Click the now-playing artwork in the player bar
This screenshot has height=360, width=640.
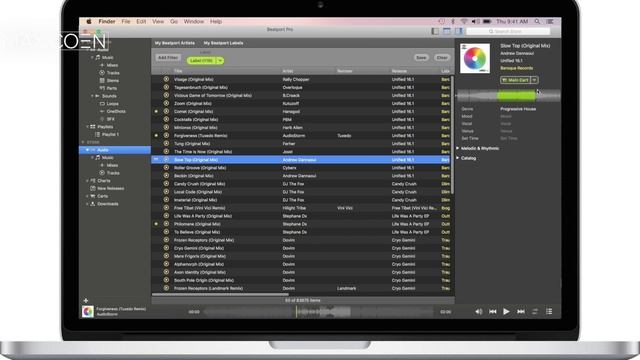click(x=88, y=311)
